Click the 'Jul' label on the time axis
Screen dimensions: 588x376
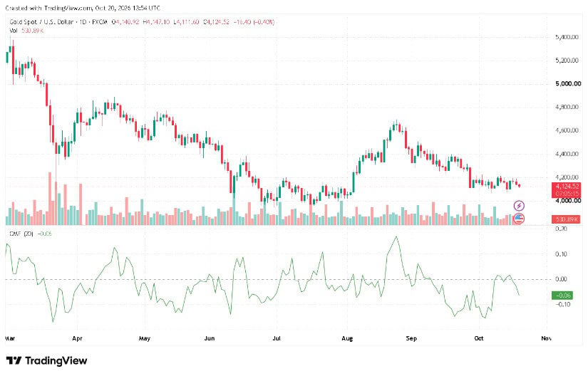[277, 338]
